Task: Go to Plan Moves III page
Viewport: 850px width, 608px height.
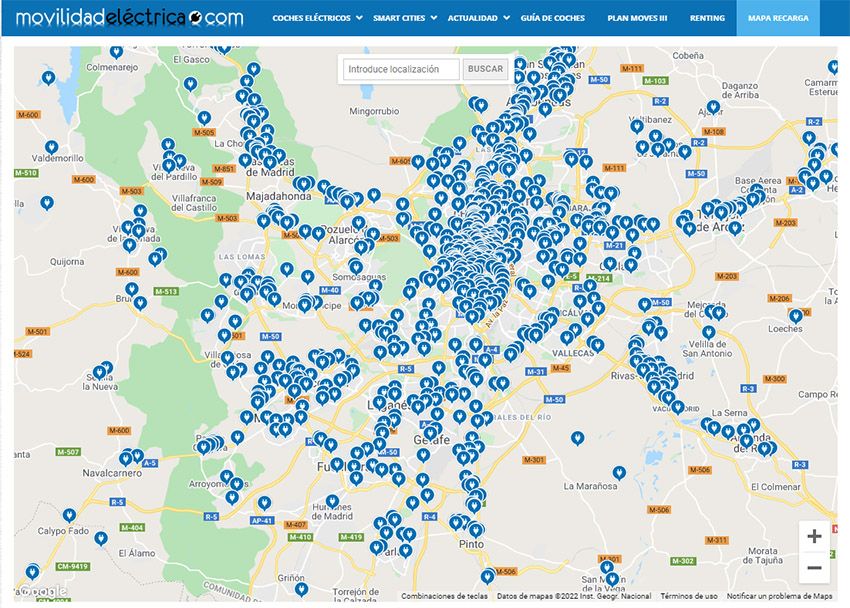Action: (637, 18)
